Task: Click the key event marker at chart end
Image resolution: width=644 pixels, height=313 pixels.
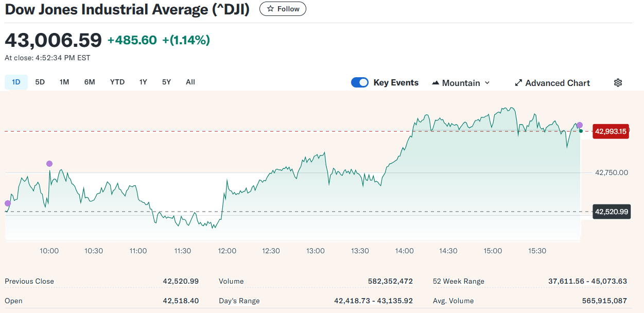Action: point(580,125)
